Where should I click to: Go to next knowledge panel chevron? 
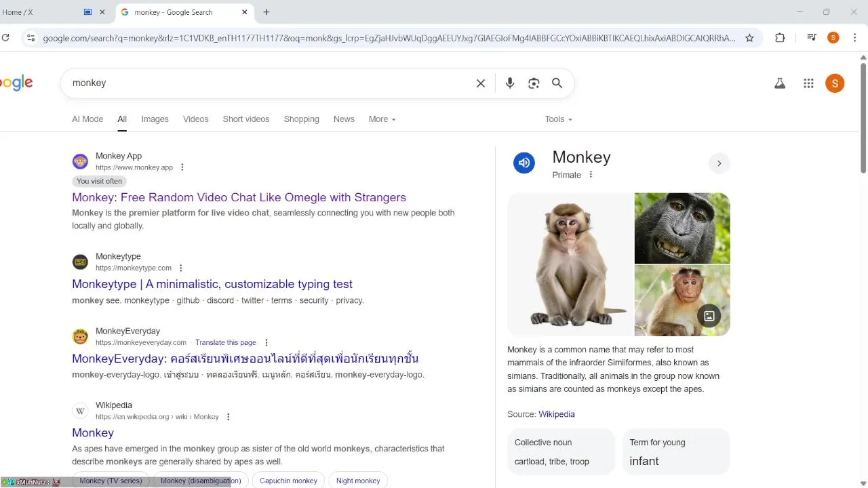719,163
